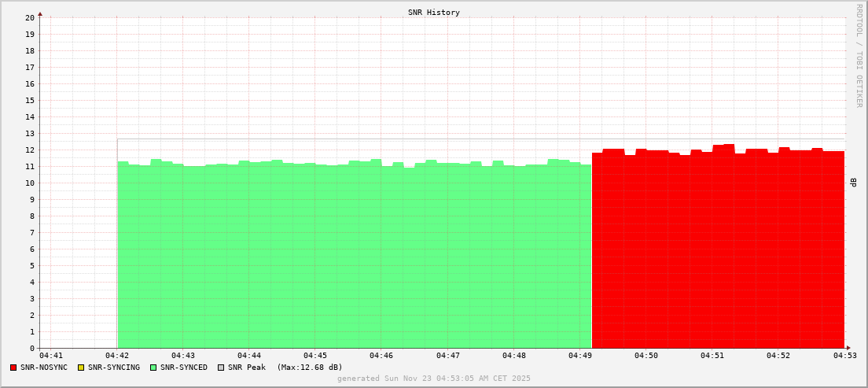
Task: Click the yellow SNR-SYNCING legend swatch
Action: (x=80, y=368)
